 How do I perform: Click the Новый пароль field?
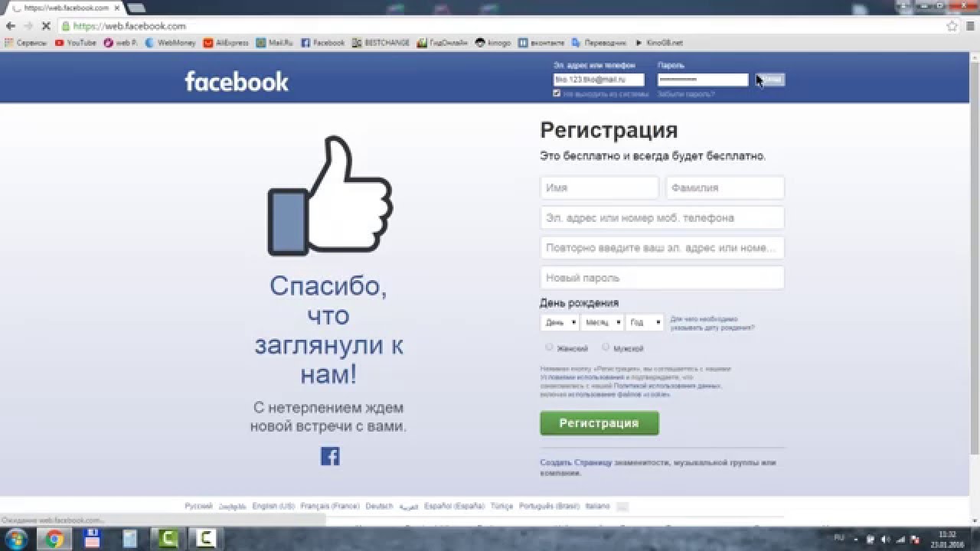tap(662, 278)
